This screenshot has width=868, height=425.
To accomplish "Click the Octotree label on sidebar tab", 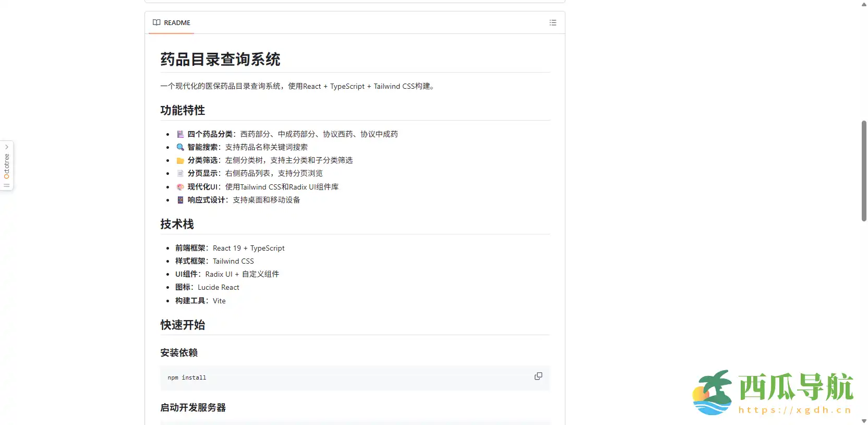I will tap(7, 166).
